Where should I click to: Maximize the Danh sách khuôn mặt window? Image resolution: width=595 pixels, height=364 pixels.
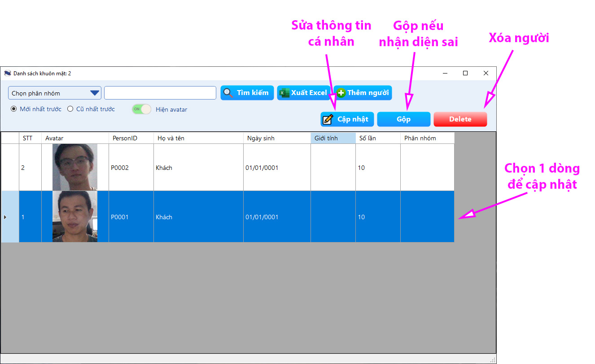465,73
